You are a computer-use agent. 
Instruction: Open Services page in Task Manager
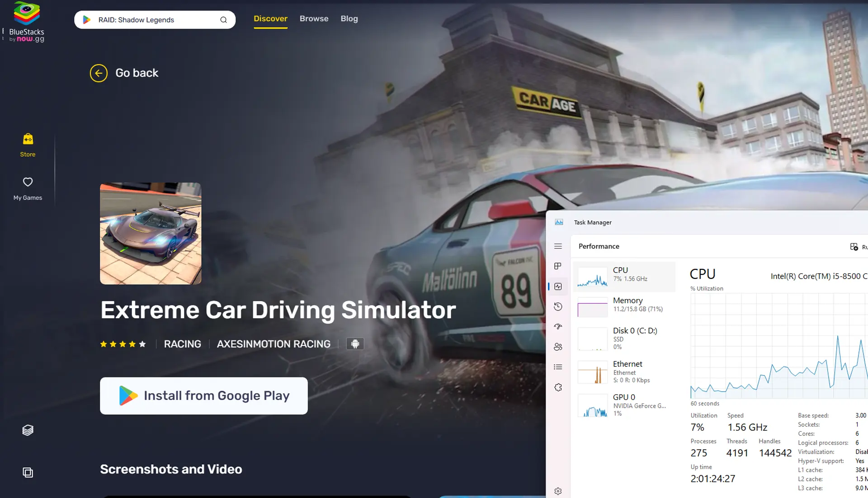pyautogui.click(x=558, y=387)
